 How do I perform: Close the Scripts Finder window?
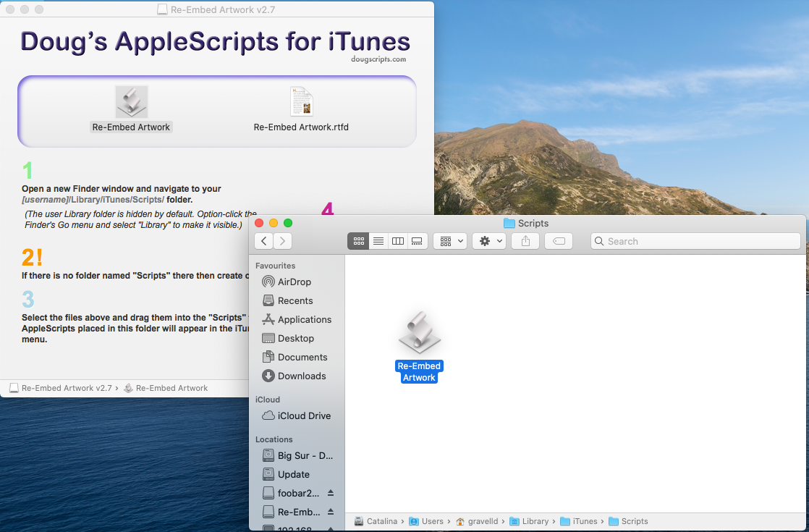click(x=259, y=223)
